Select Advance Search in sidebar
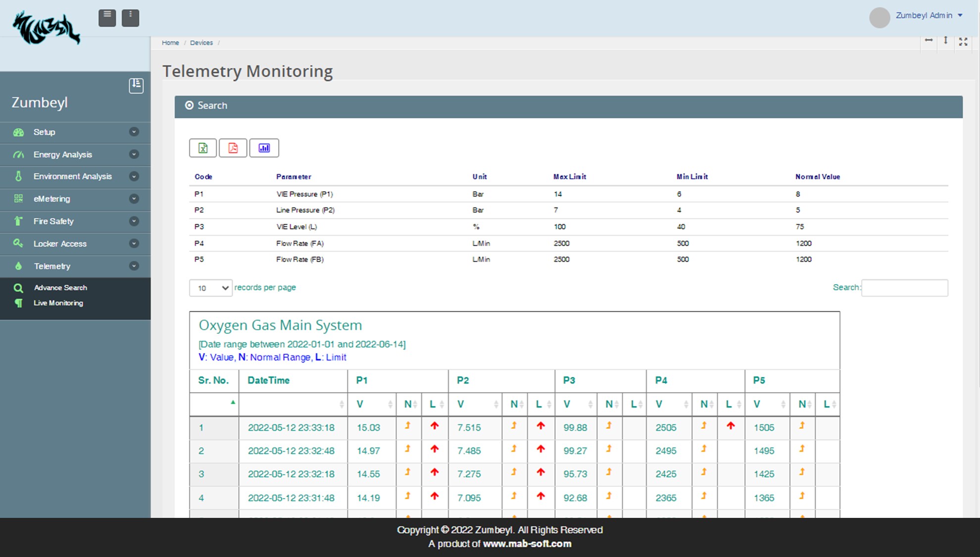Screen dimensions: 980x557 click(60, 288)
